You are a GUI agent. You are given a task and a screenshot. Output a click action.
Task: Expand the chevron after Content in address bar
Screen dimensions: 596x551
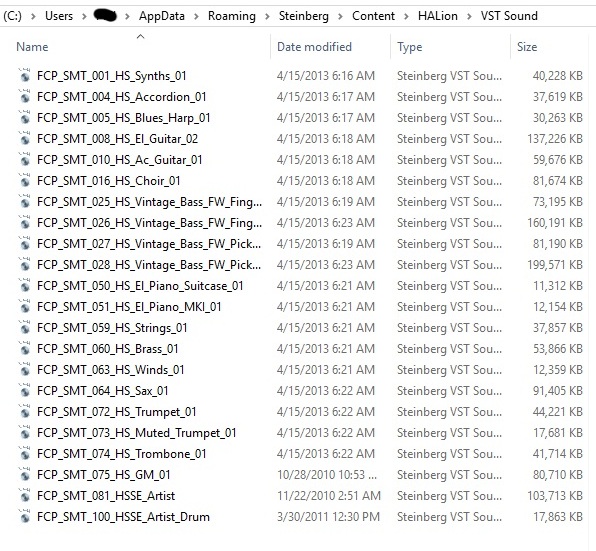(406, 16)
